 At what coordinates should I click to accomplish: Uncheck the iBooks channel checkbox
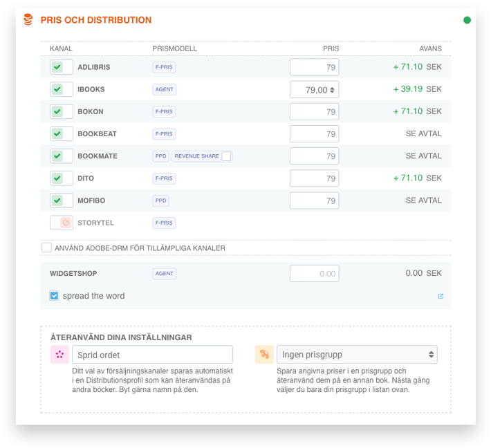[x=62, y=89]
